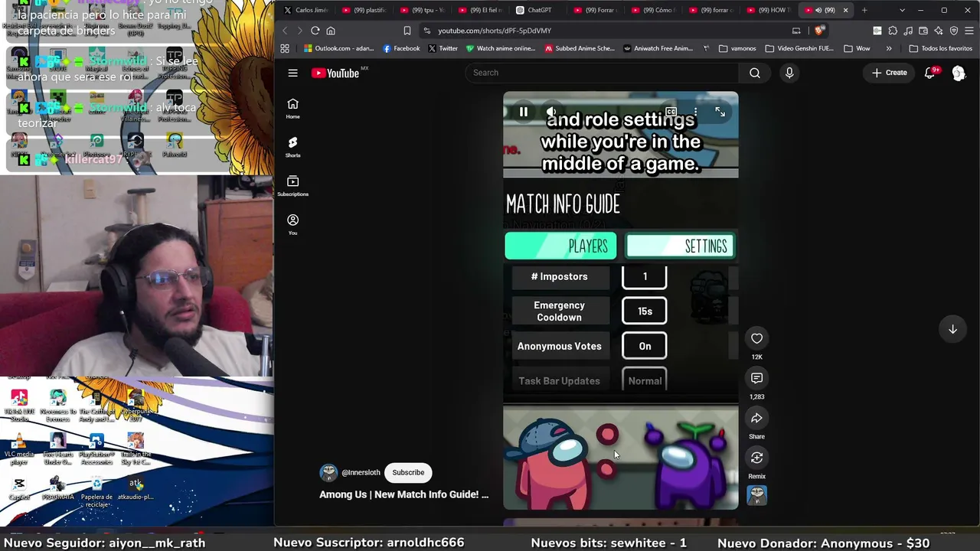Pause the YouTube Short video
Screen dimensions: 980x551
click(x=524, y=112)
